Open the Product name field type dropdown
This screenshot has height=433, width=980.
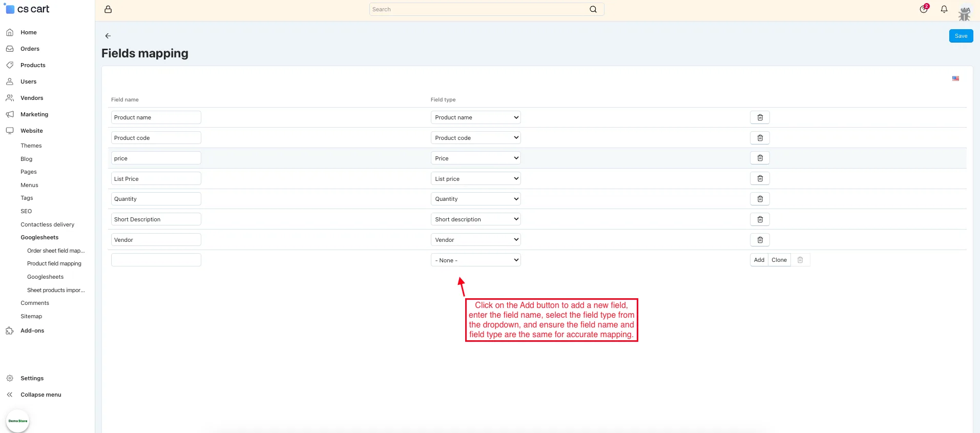[x=475, y=117]
